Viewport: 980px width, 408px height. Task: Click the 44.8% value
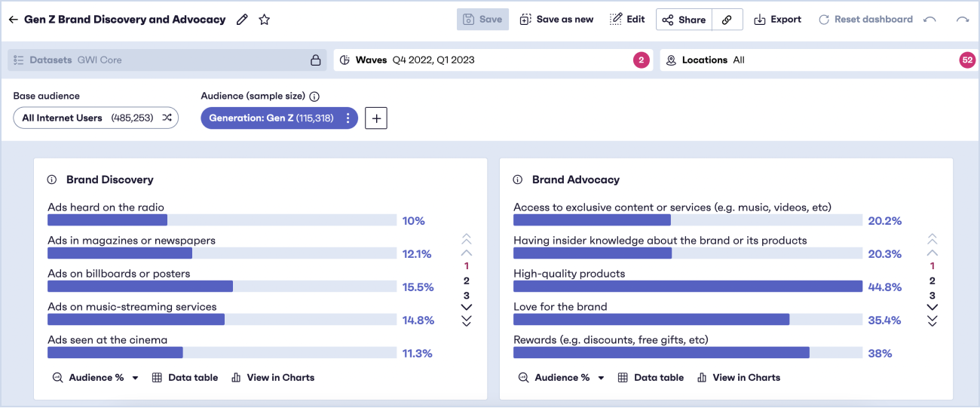885,287
